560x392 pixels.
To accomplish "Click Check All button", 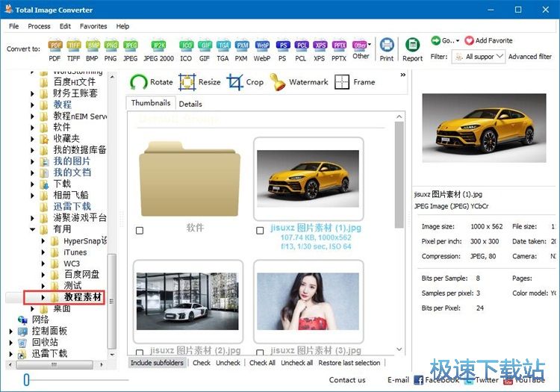I will pos(262,363).
